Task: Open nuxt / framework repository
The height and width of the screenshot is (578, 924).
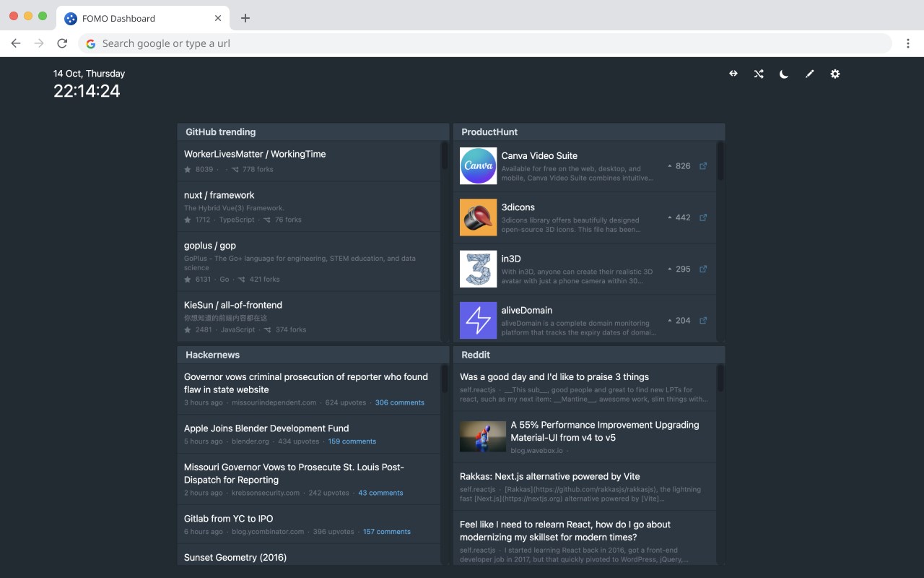Action: click(219, 195)
